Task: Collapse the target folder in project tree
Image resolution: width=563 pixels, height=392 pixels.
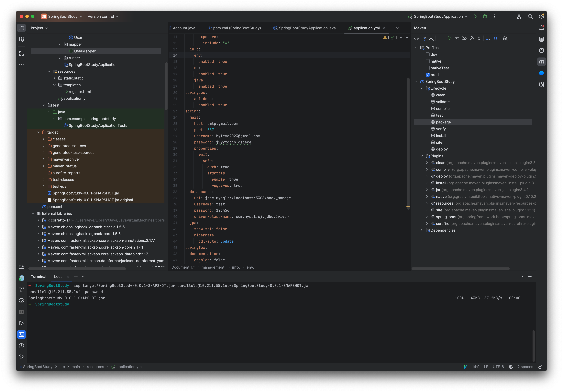Action: [38, 132]
